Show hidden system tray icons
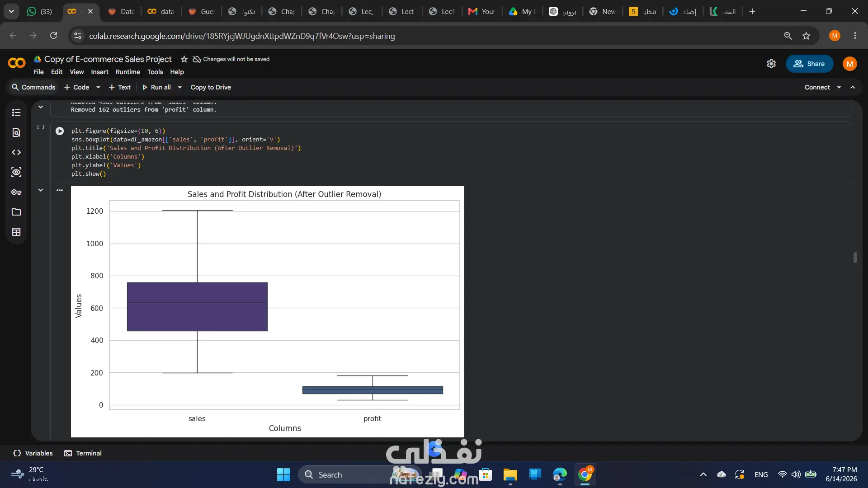The image size is (868, 488). [x=703, y=474]
